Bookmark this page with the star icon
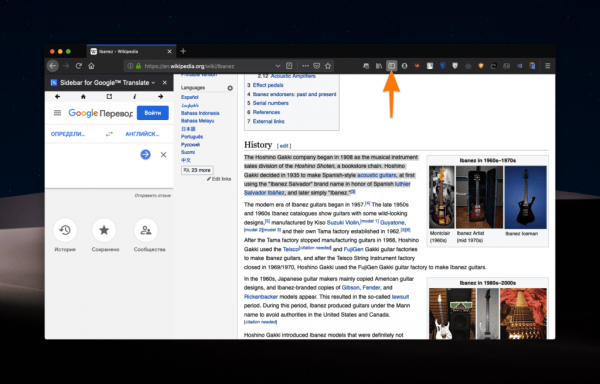This screenshot has height=384, width=600. pyautogui.click(x=328, y=66)
